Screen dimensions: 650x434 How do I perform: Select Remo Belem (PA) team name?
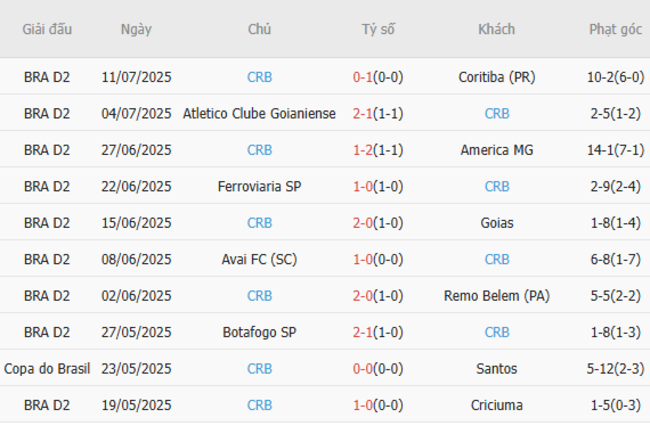[497, 296]
